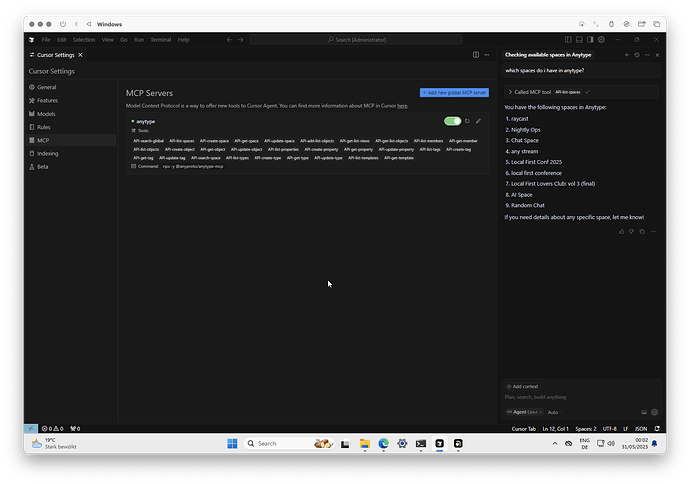690x484 pixels.
Task: Open File Explorer from the taskbar
Action: (x=364, y=444)
